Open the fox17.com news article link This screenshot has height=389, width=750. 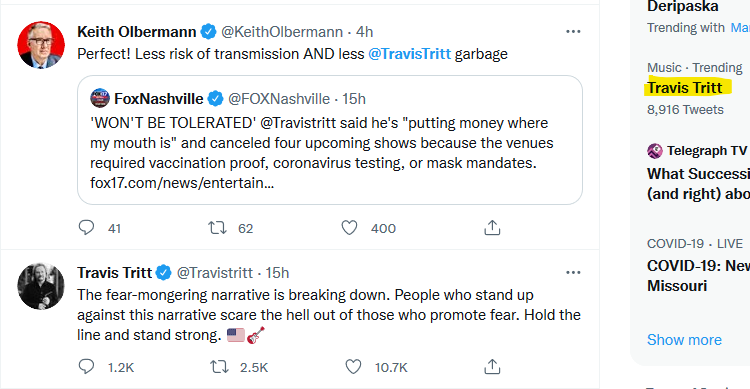tap(182, 183)
